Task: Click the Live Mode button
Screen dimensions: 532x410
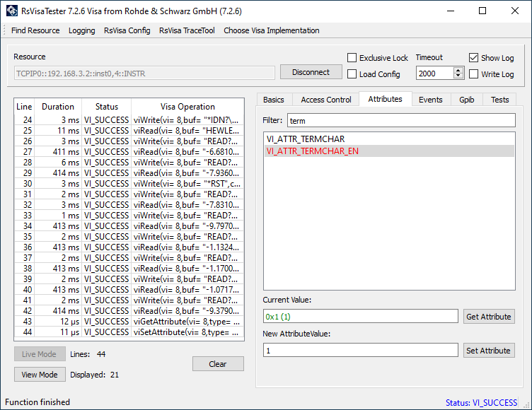Action: (x=40, y=354)
